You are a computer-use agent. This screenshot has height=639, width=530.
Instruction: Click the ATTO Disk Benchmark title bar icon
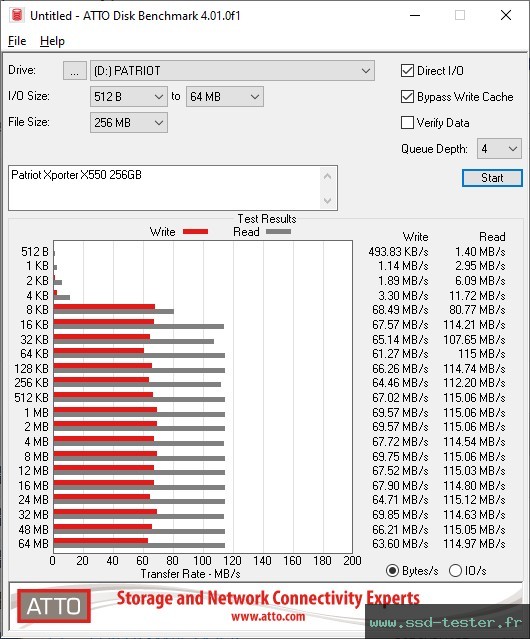(x=17, y=15)
